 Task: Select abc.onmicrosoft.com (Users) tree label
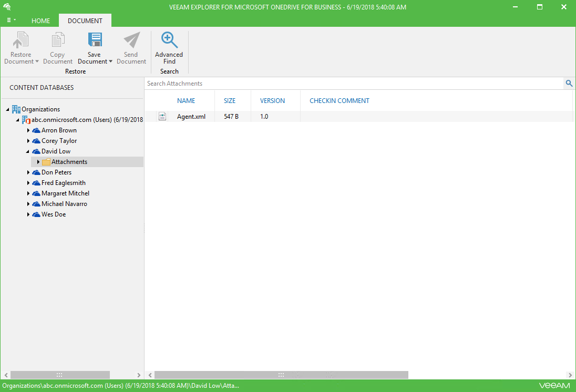87,120
